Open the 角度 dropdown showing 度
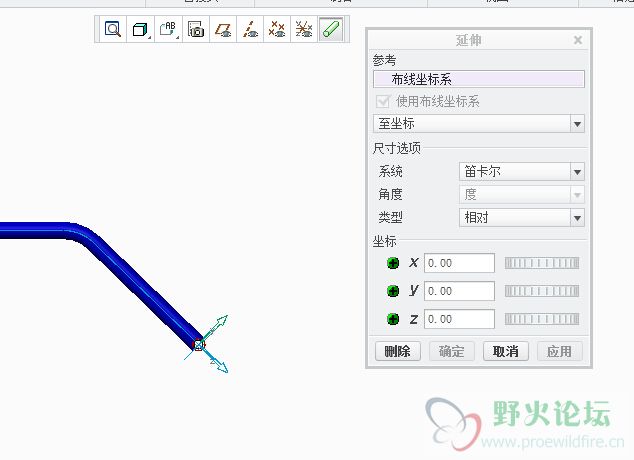634x460 pixels. (522, 195)
